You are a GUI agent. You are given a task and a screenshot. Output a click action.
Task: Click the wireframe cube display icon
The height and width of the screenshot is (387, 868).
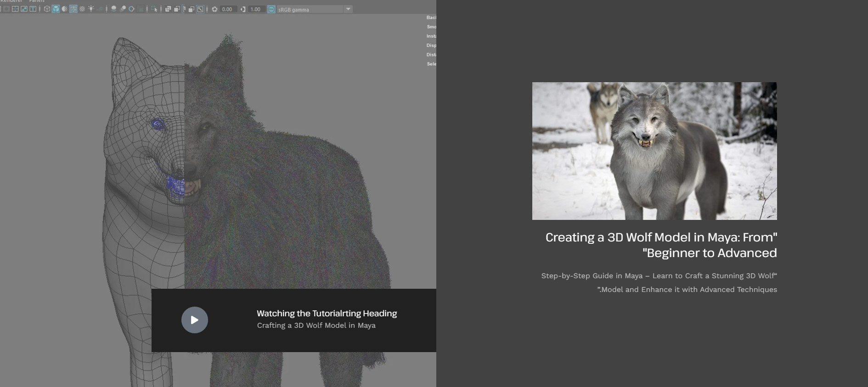(47, 9)
